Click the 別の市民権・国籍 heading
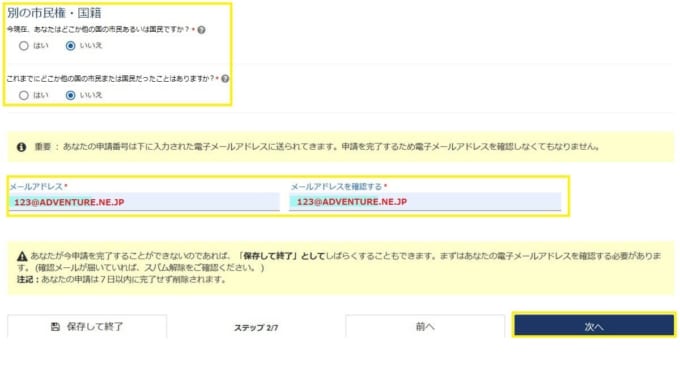The width and height of the screenshot is (680, 383). coord(54,13)
